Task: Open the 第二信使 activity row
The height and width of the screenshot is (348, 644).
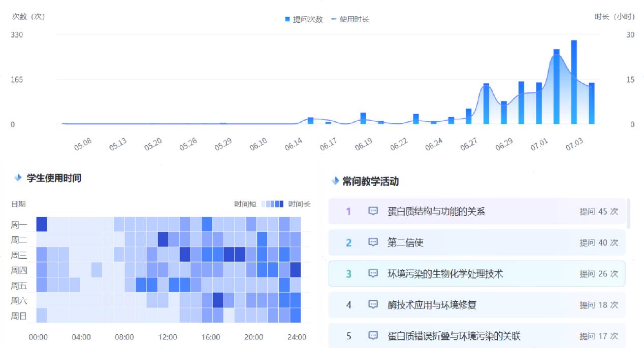Action: click(x=476, y=243)
